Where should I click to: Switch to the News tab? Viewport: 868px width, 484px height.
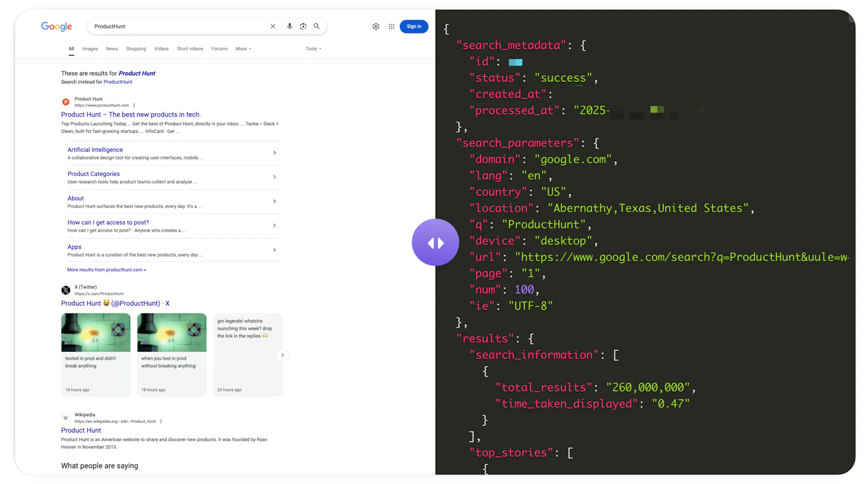(112, 49)
